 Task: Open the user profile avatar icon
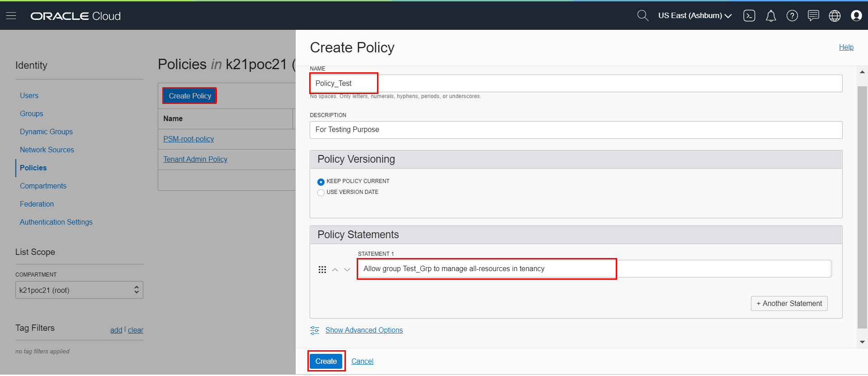[x=856, y=16]
